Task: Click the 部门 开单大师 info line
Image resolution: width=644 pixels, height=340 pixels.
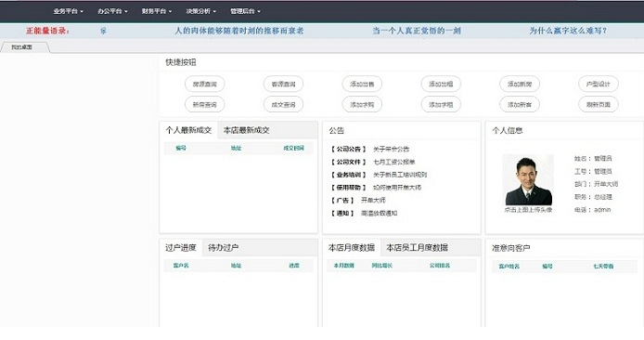Action: 597,184
